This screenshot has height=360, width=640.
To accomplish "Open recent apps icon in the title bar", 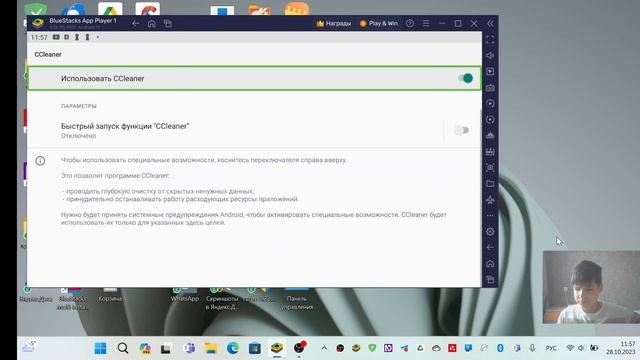I will coord(168,24).
